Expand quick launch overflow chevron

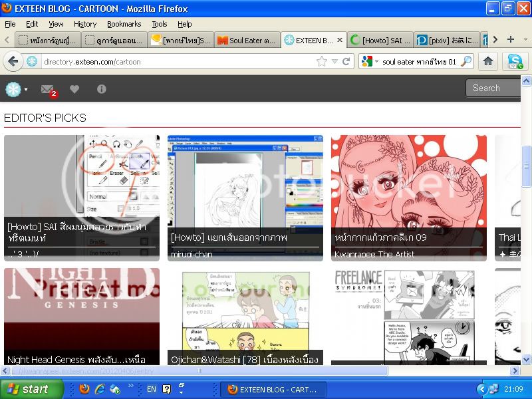point(130,385)
